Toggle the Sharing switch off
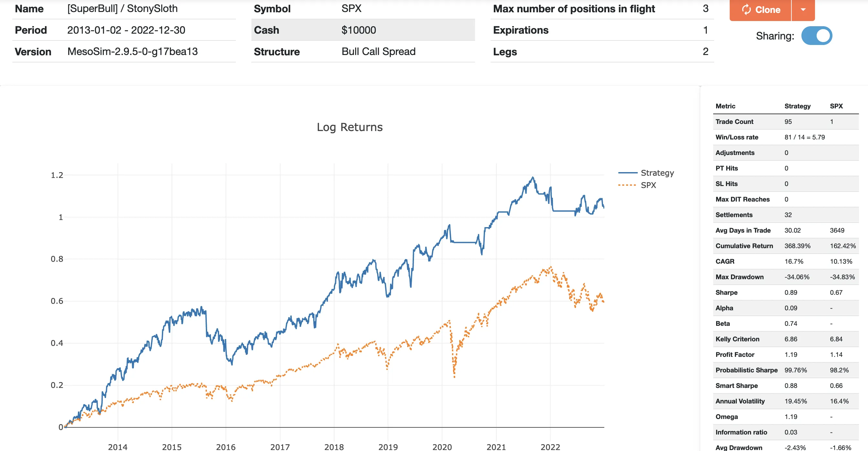Image resolution: width=868 pixels, height=451 pixels. [816, 36]
